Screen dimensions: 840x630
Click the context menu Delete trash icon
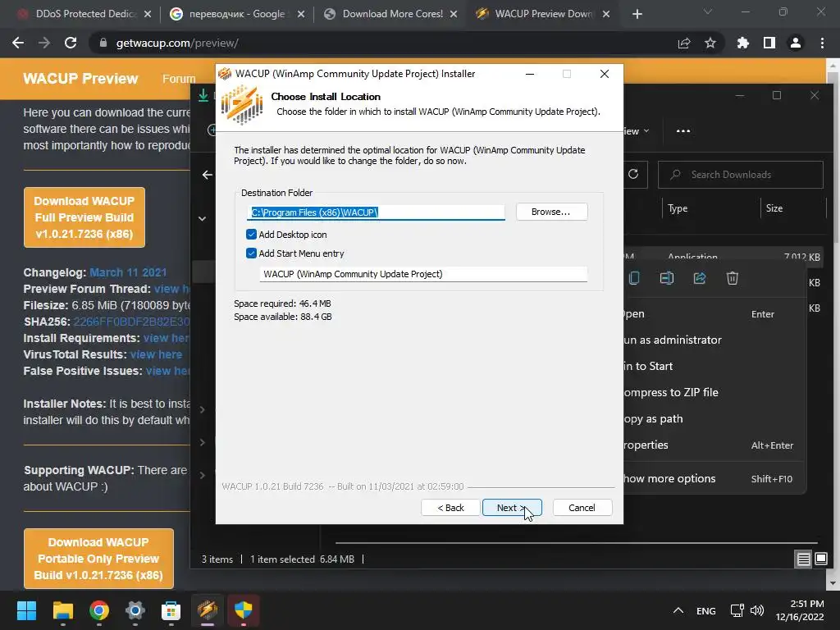[x=733, y=278]
